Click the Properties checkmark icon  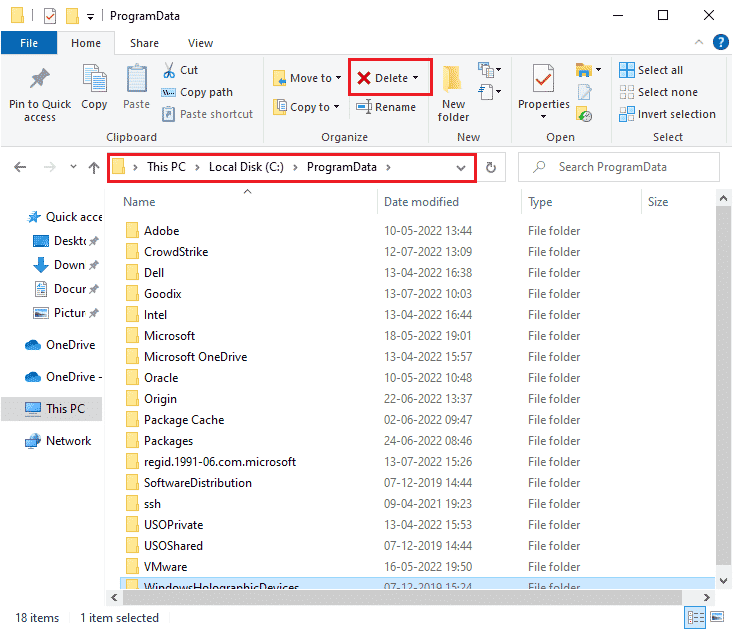pyautogui.click(x=544, y=78)
